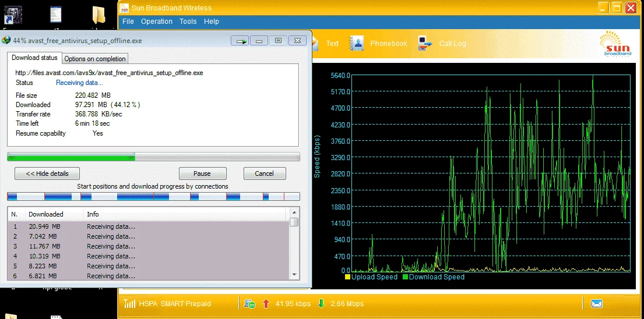The height and width of the screenshot is (319, 644).
Task: Click the Downloaded value 97.291 MB
Action: [x=108, y=105]
